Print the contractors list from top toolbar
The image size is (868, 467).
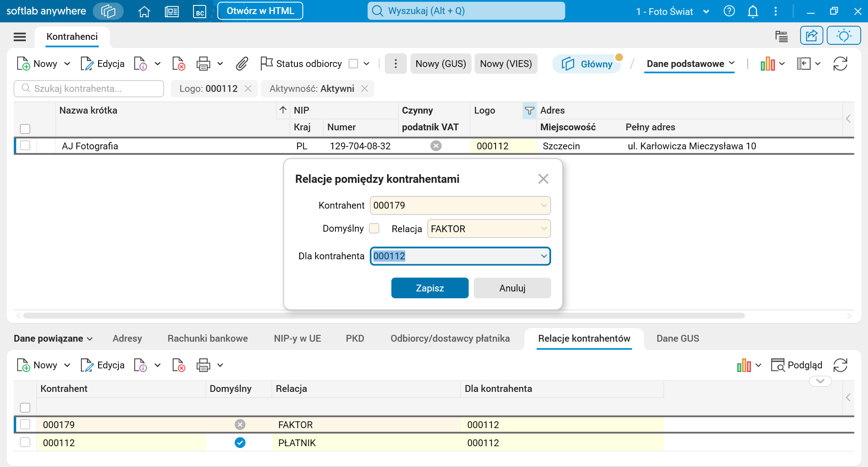point(203,64)
